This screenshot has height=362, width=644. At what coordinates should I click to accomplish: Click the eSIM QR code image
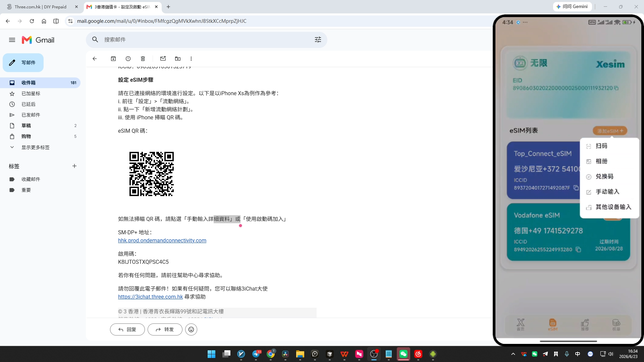click(x=152, y=174)
